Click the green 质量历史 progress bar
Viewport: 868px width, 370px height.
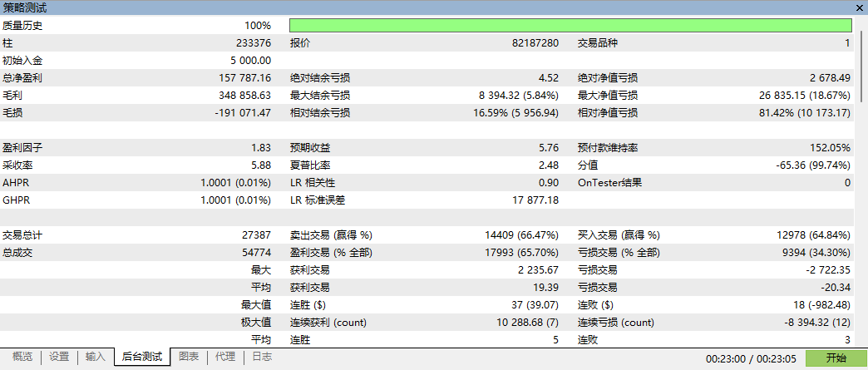point(570,26)
